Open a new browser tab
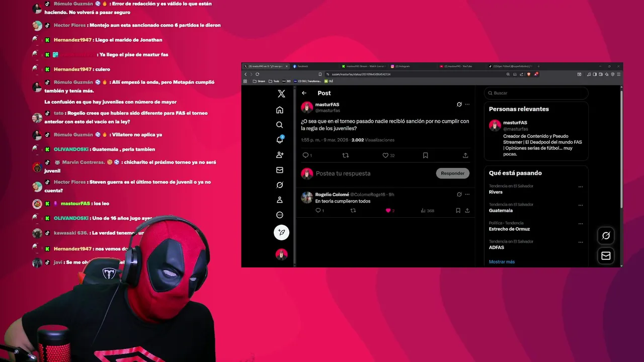Viewport: 644px width, 362px height. point(538,66)
